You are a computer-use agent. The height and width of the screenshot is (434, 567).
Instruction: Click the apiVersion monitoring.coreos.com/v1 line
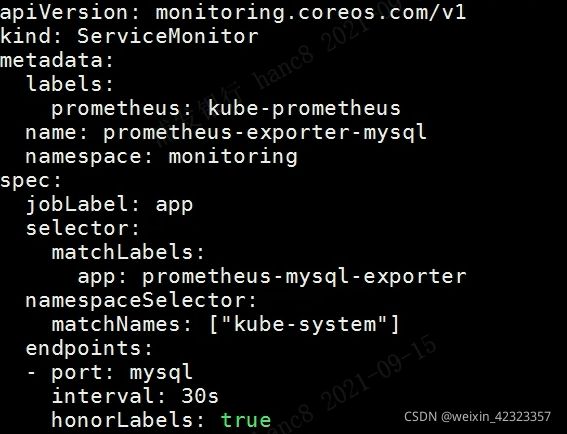pyautogui.click(x=233, y=13)
